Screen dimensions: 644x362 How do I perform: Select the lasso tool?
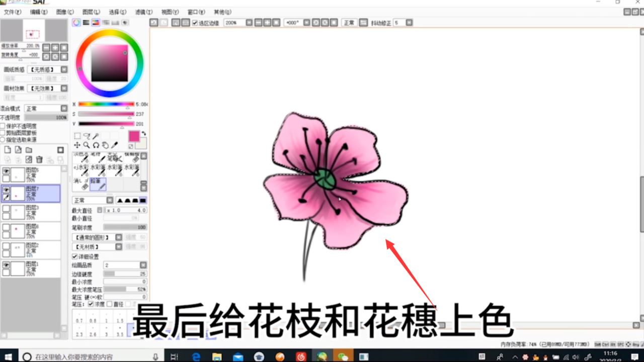click(x=87, y=136)
